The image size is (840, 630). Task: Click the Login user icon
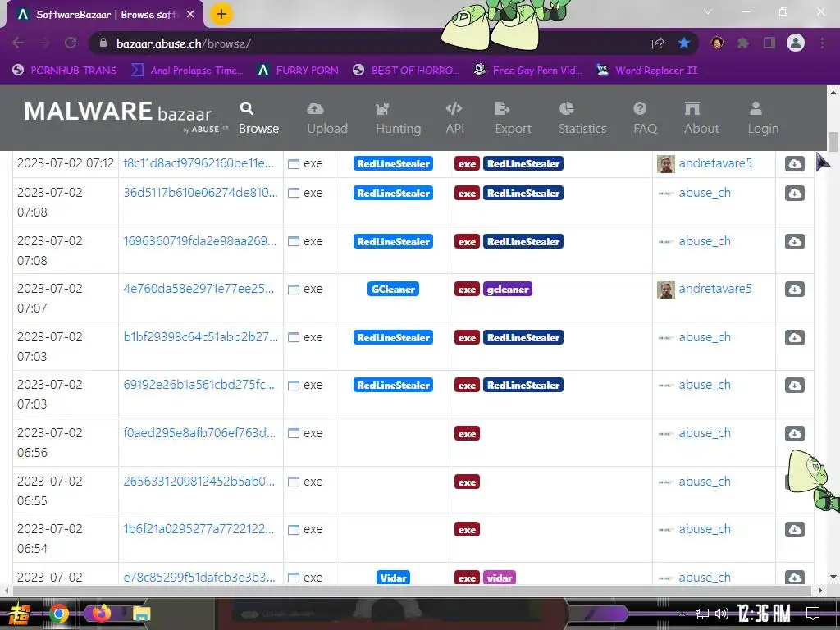click(x=756, y=109)
